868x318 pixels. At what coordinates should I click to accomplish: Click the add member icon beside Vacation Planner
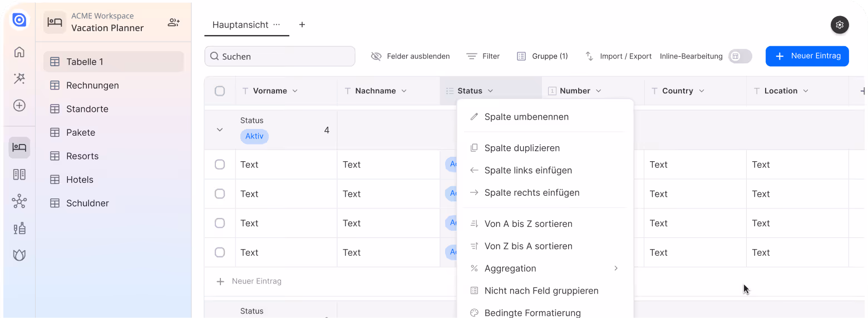click(x=174, y=23)
